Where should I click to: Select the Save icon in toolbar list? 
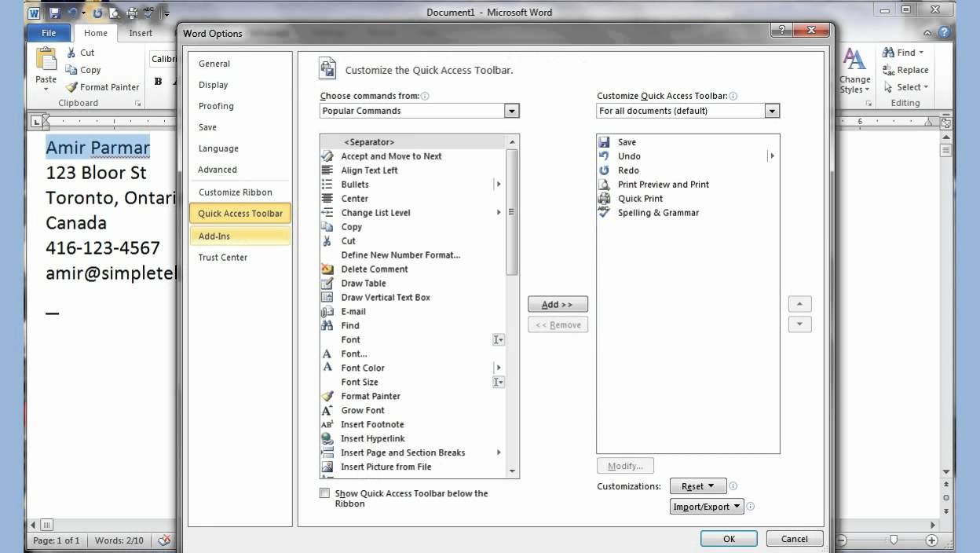pyautogui.click(x=604, y=142)
